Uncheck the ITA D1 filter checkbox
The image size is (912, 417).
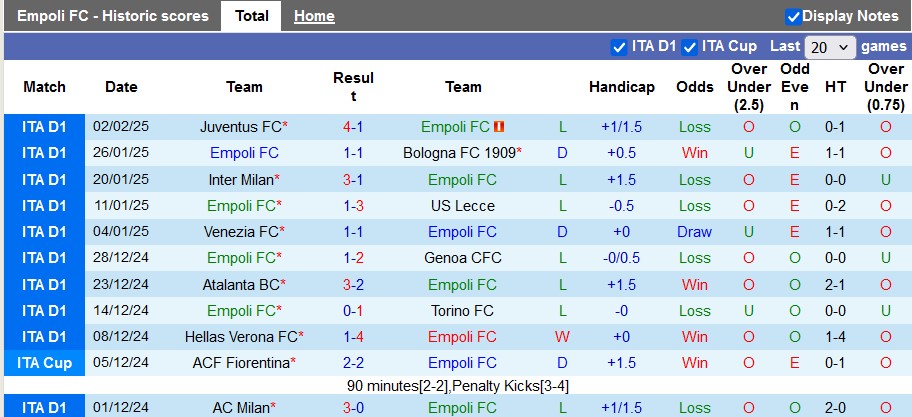pyautogui.click(x=618, y=46)
